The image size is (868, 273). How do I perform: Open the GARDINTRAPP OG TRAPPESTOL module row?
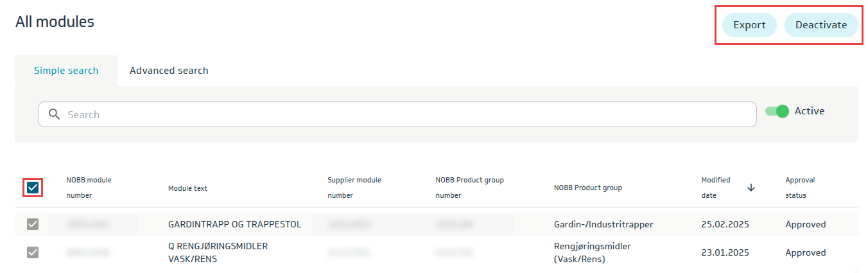(x=234, y=224)
